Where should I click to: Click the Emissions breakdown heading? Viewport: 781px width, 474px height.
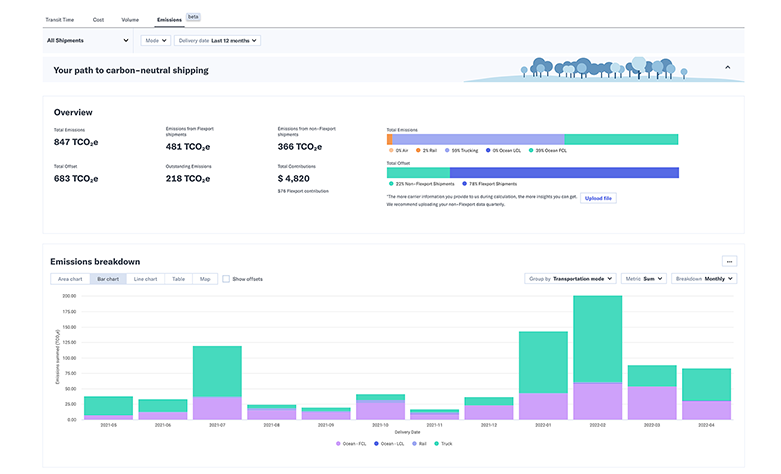coord(95,261)
